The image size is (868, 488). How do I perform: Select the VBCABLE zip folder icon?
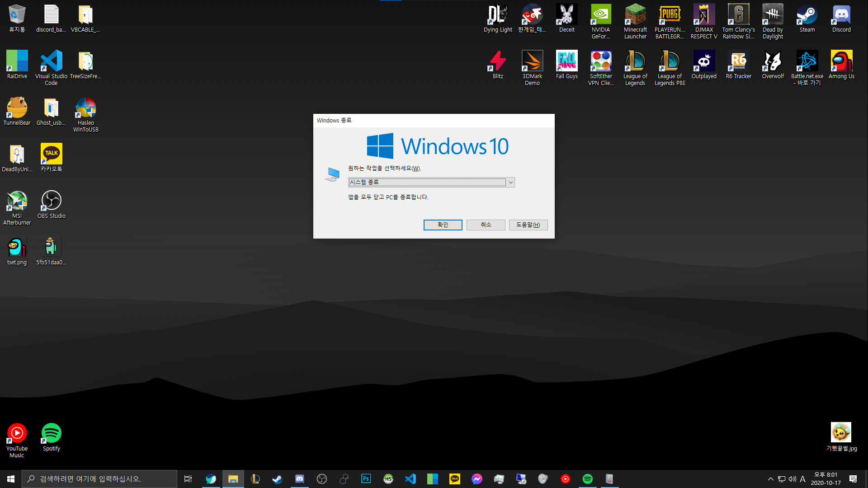85,19
